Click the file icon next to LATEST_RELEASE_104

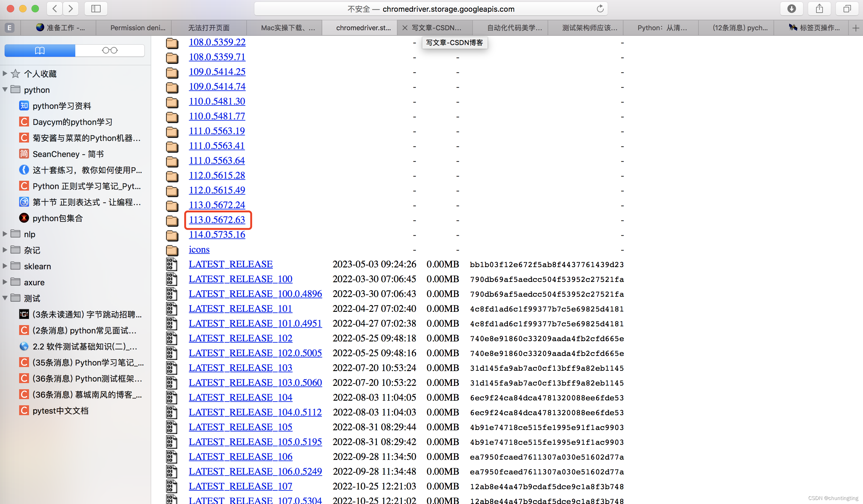[x=172, y=397]
